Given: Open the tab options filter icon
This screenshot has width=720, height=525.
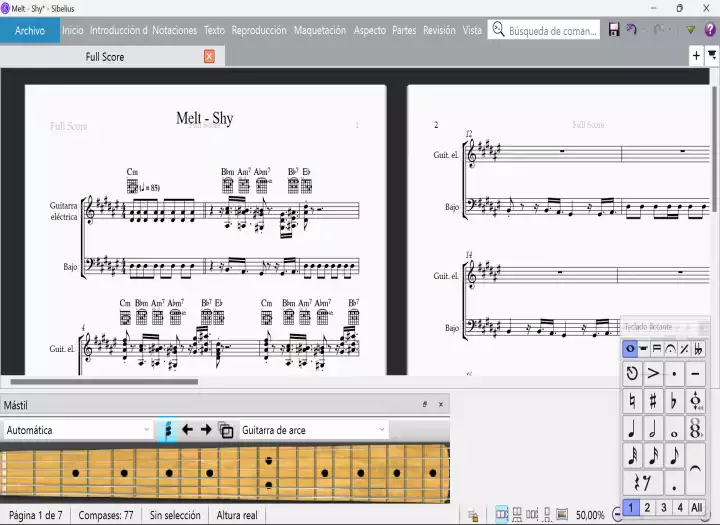Looking at the screenshot, I should tap(712, 56).
